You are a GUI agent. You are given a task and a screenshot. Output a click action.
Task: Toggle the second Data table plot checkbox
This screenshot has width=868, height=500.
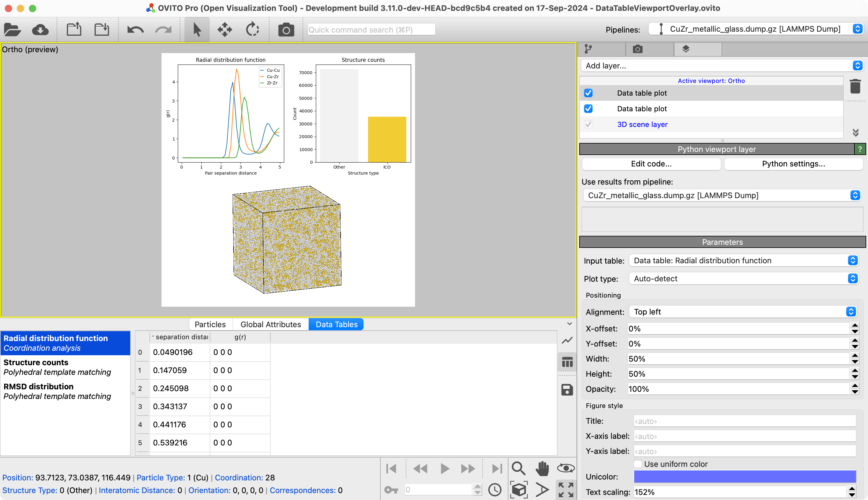tap(588, 109)
